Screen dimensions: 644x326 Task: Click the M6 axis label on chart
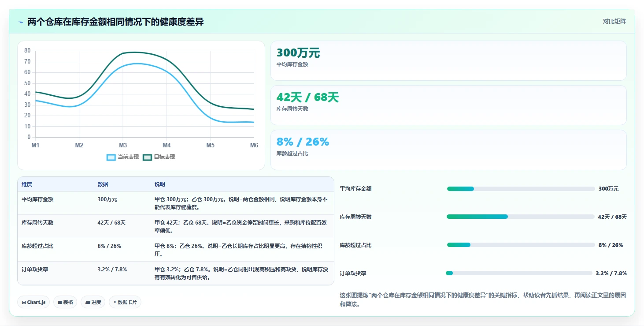point(254,145)
